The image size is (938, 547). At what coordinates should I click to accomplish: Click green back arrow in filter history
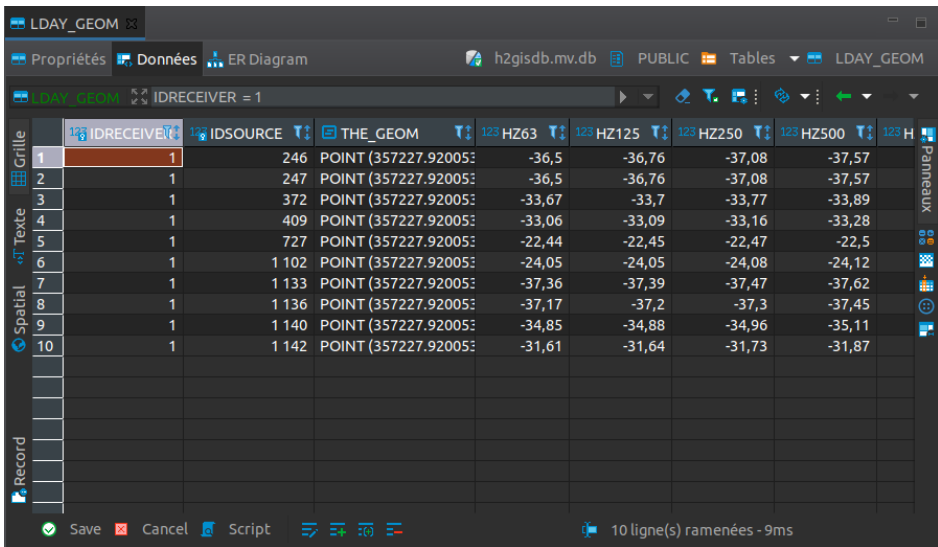tap(843, 96)
